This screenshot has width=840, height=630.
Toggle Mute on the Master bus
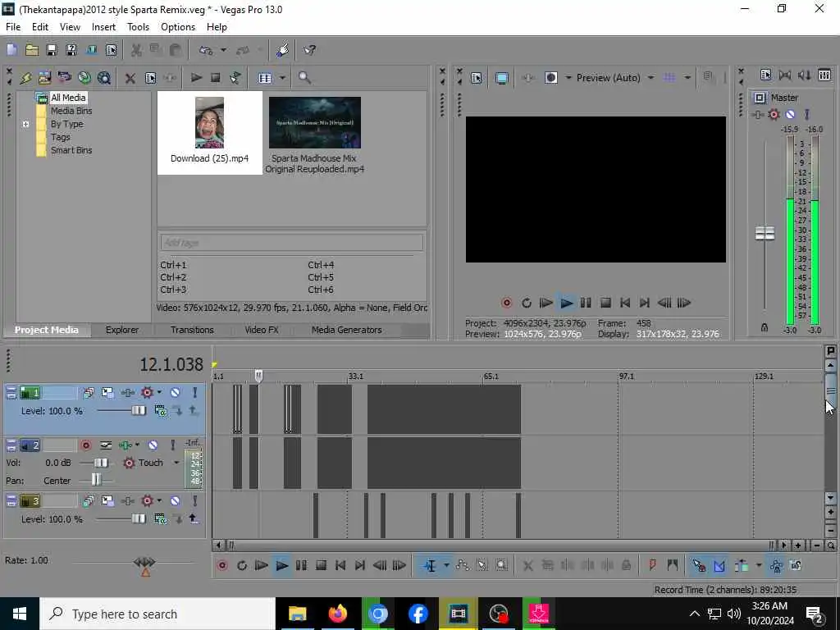[x=790, y=114]
